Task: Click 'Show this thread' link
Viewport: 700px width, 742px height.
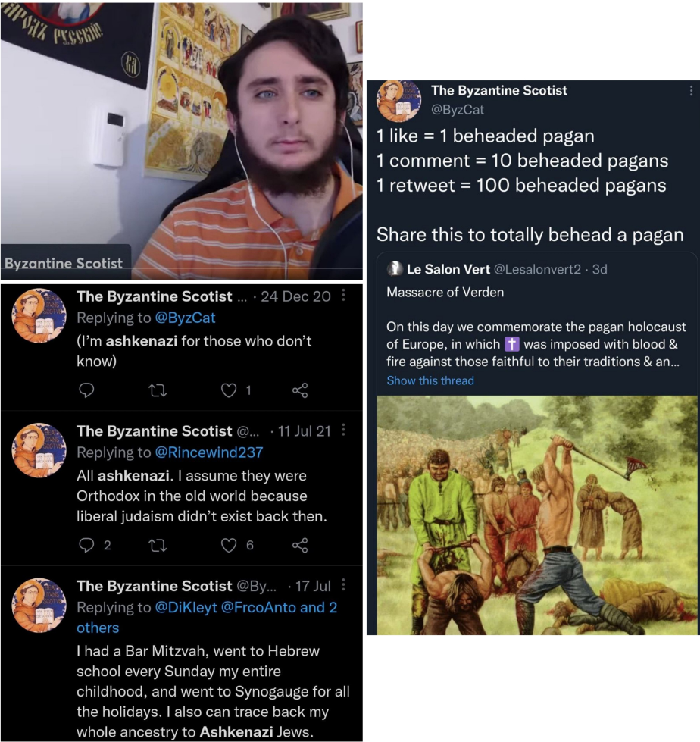Action: click(430, 380)
